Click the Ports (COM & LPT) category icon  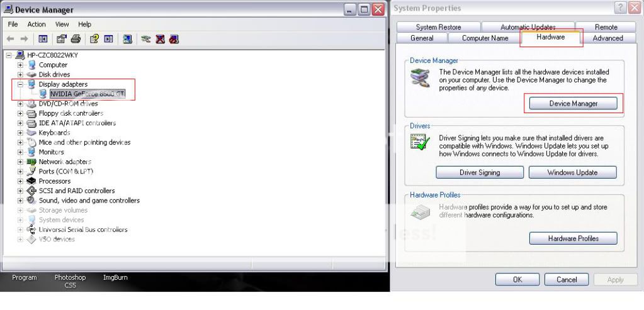31,172
